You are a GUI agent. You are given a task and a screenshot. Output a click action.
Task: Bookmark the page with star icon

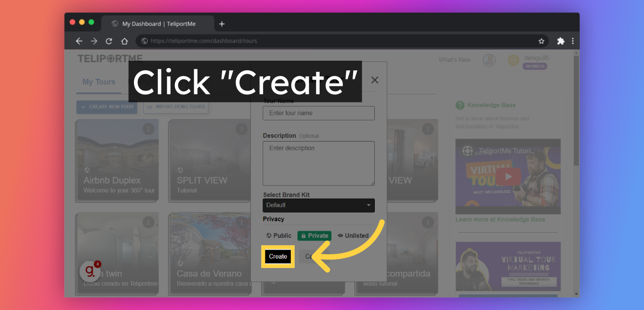pyautogui.click(x=541, y=41)
